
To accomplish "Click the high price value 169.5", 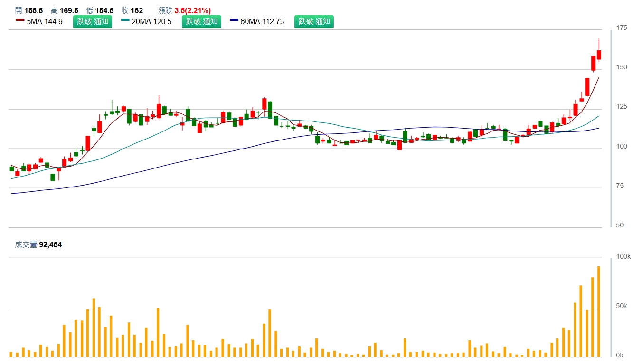I will click(x=69, y=10).
